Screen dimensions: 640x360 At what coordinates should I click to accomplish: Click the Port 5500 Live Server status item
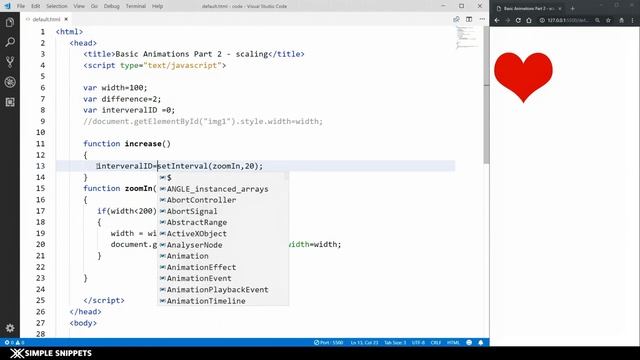pos(329,342)
